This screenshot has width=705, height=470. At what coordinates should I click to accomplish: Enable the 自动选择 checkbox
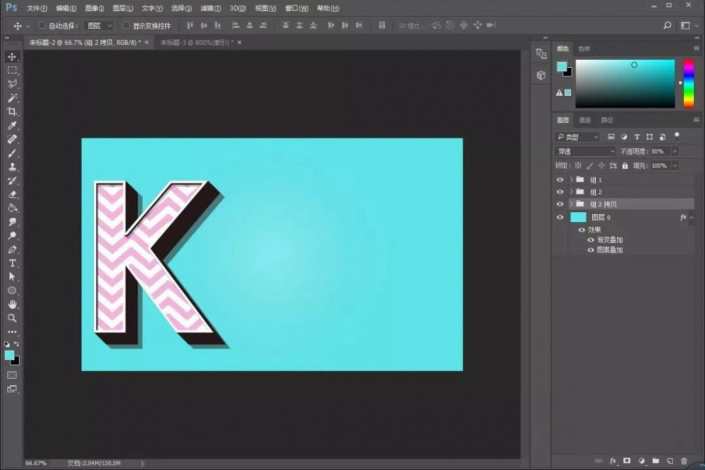(41, 26)
